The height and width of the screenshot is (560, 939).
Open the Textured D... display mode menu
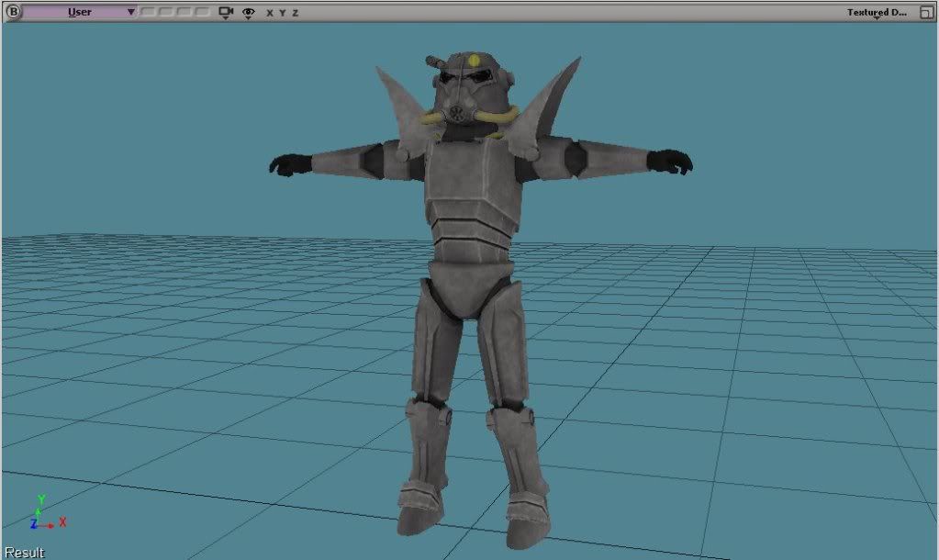[877, 12]
